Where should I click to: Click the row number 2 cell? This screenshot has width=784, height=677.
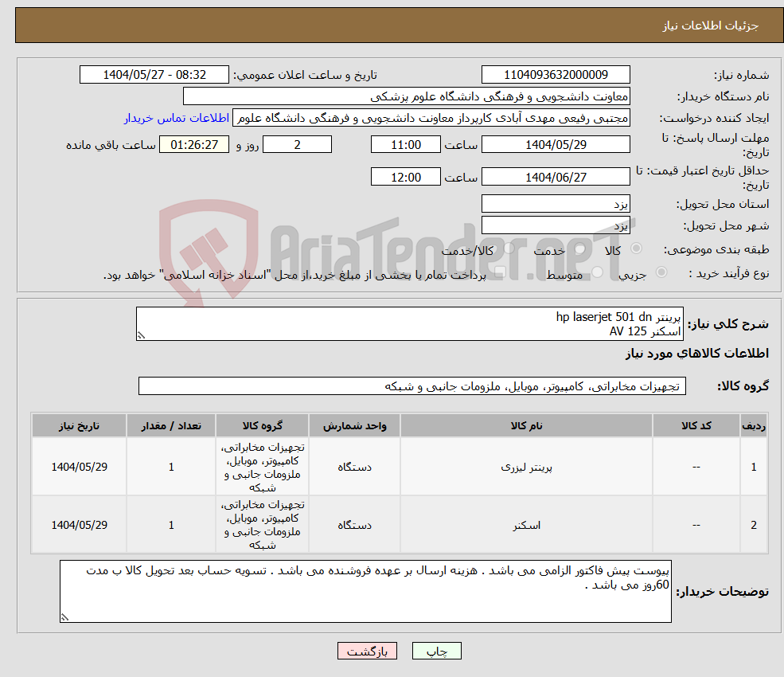(x=754, y=525)
